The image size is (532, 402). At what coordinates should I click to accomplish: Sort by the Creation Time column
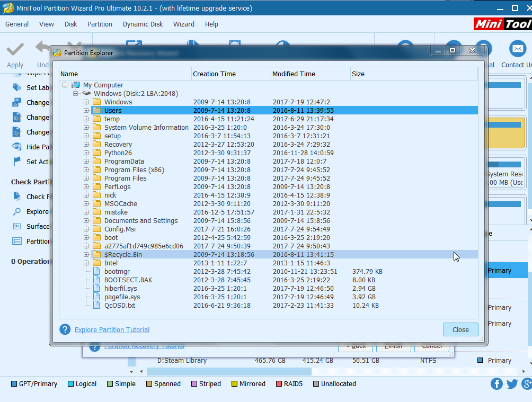(x=231, y=74)
